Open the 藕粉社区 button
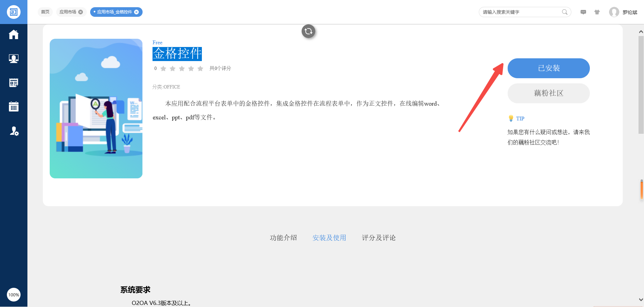Viewport: 644px width, 307px height. [549, 93]
